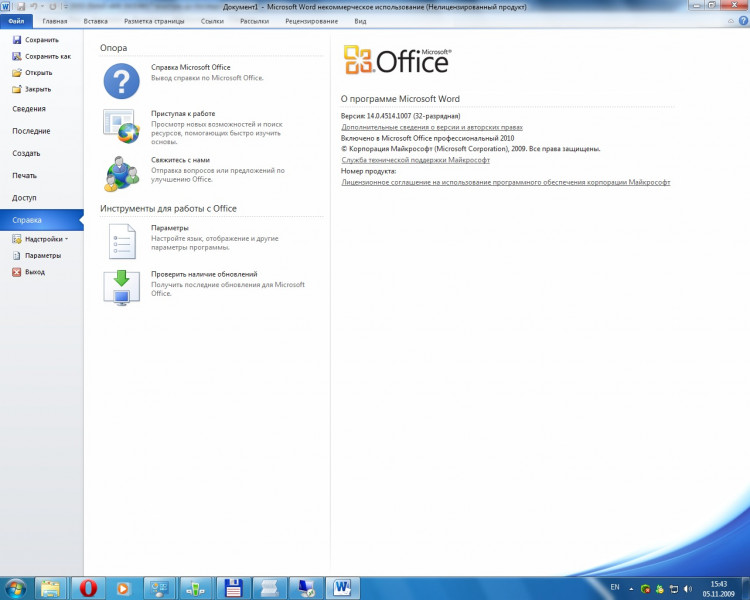Go to the Создать section
This screenshot has height=600, width=750.
click(26, 154)
